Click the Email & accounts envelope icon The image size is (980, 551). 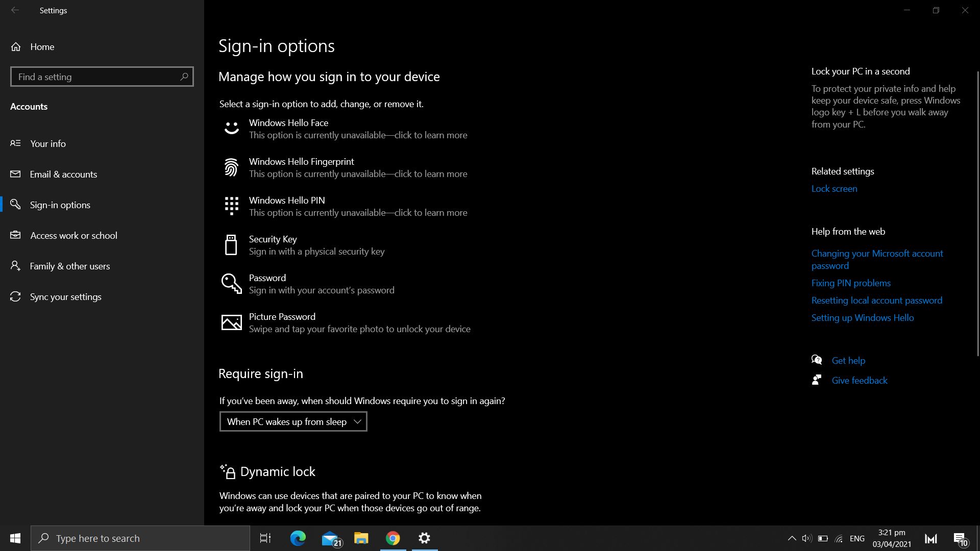point(15,174)
